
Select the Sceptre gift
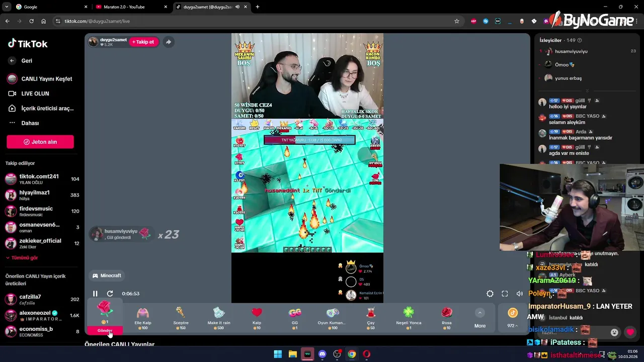pos(181,318)
